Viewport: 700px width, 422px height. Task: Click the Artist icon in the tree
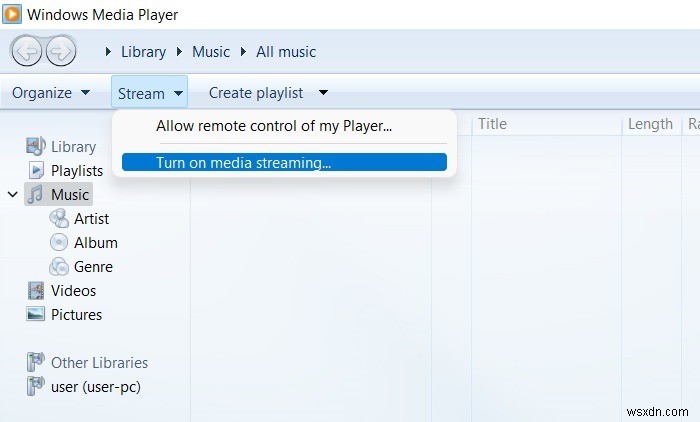[x=59, y=218]
